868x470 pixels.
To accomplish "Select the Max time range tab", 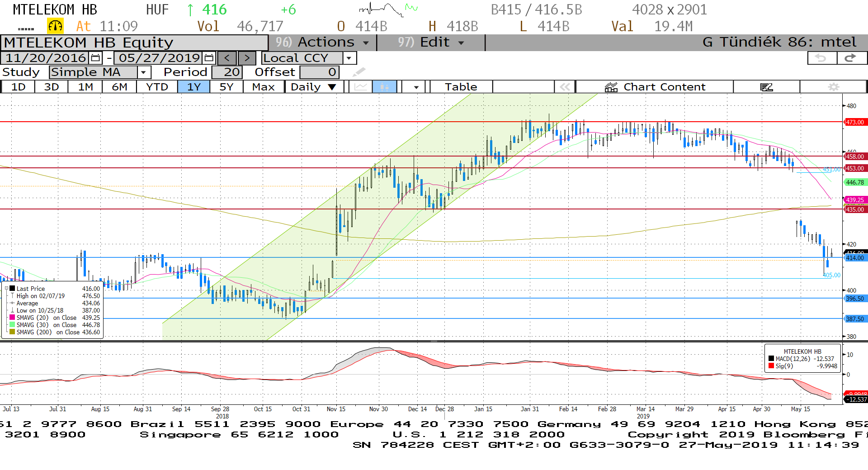I will pos(264,87).
